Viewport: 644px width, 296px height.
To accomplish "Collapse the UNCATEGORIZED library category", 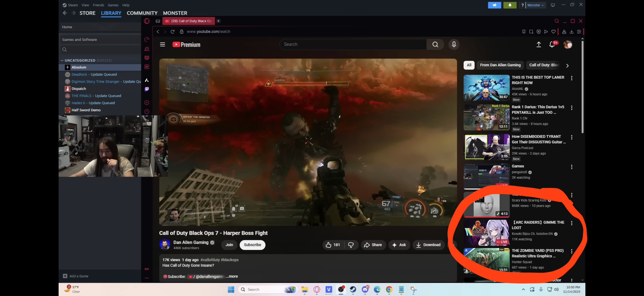I will click(x=62, y=60).
